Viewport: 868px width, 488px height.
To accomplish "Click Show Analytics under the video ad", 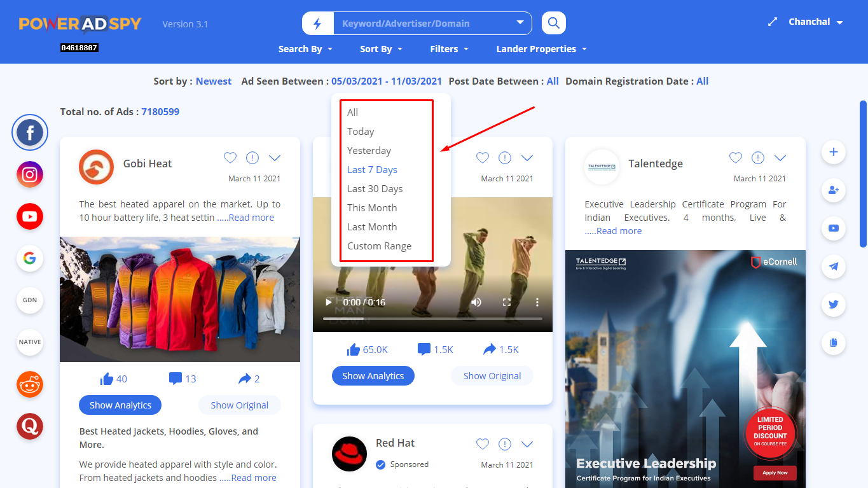I will [x=373, y=376].
